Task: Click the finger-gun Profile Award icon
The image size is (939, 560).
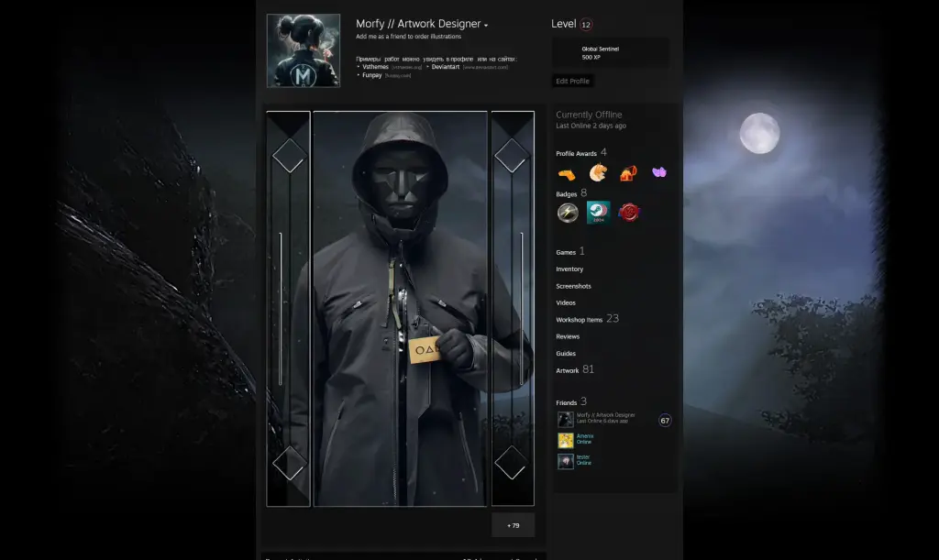Action: [567, 172]
